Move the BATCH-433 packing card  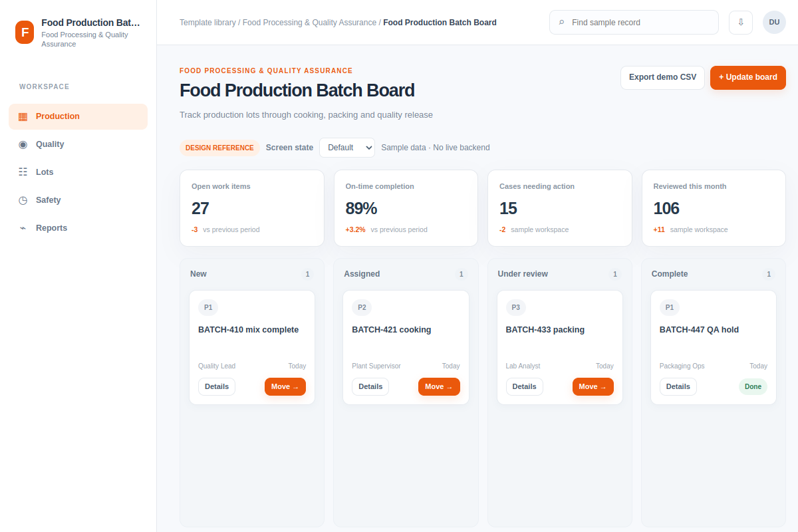[x=593, y=386]
